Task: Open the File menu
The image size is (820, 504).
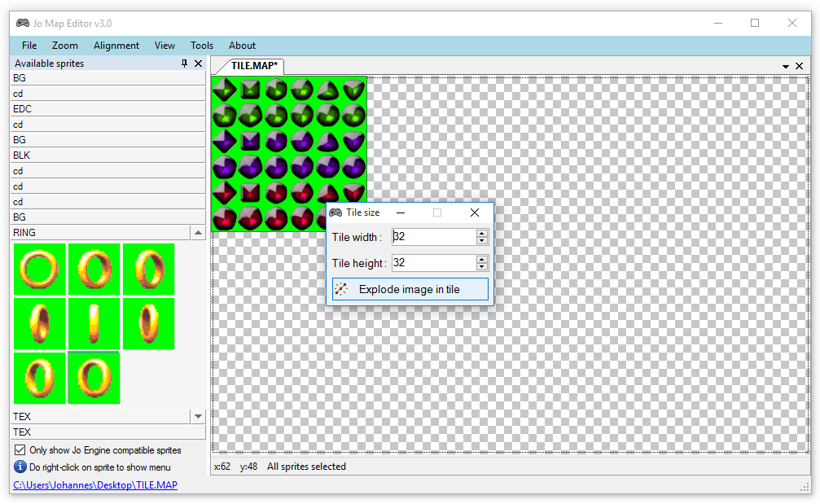Action: (x=29, y=46)
